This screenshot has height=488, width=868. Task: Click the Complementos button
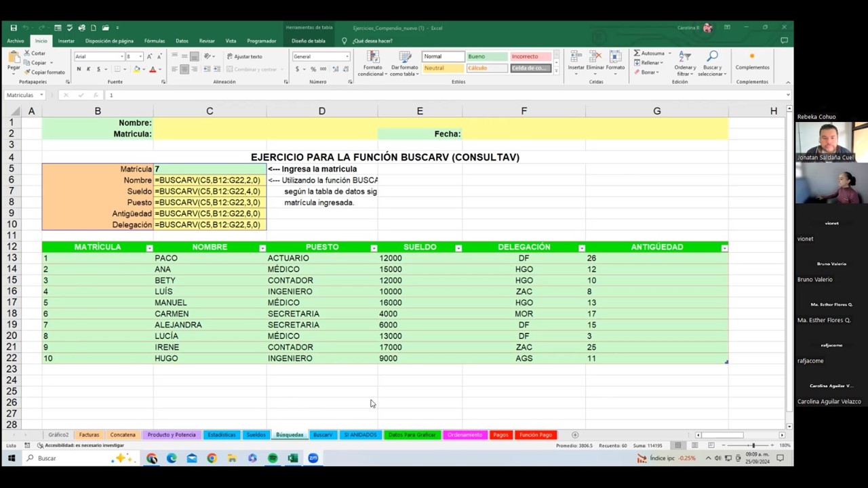(x=752, y=62)
